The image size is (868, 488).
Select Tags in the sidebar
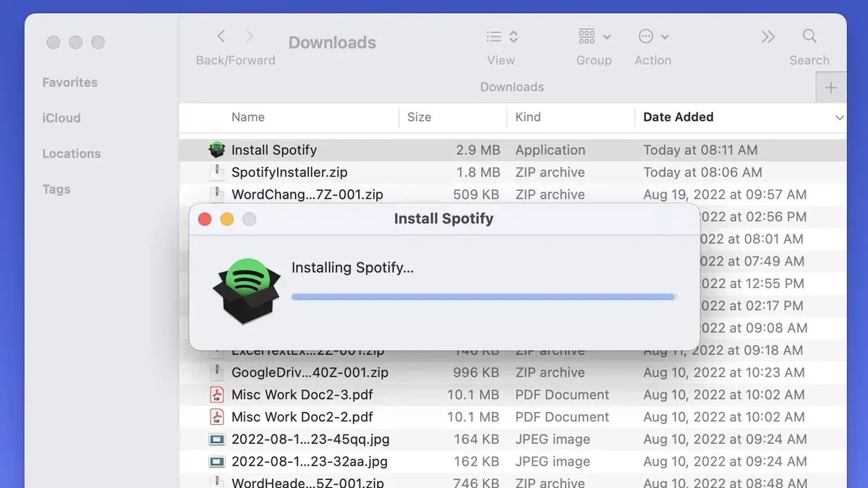pyautogui.click(x=56, y=189)
